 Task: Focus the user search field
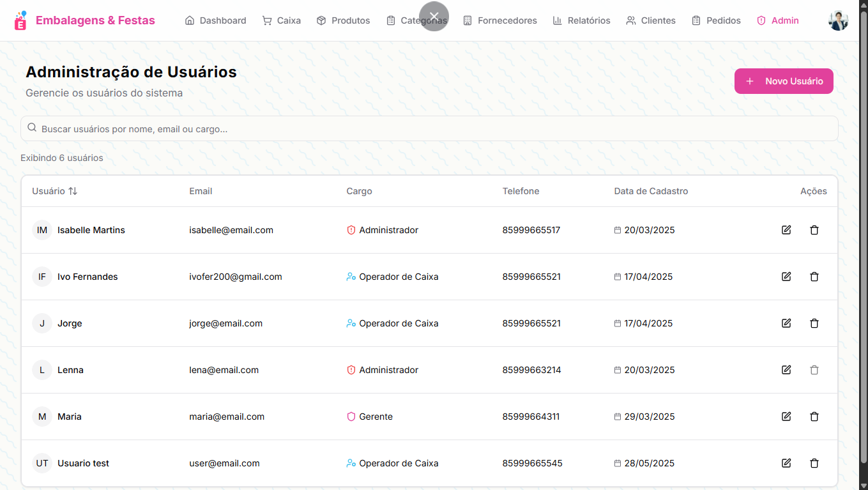pos(429,129)
